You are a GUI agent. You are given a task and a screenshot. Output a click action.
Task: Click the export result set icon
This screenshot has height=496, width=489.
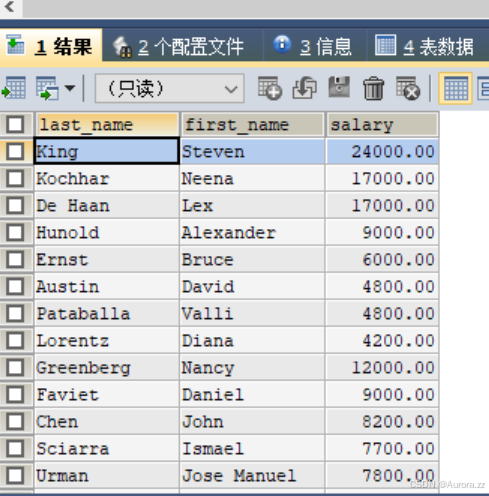click(14, 88)
